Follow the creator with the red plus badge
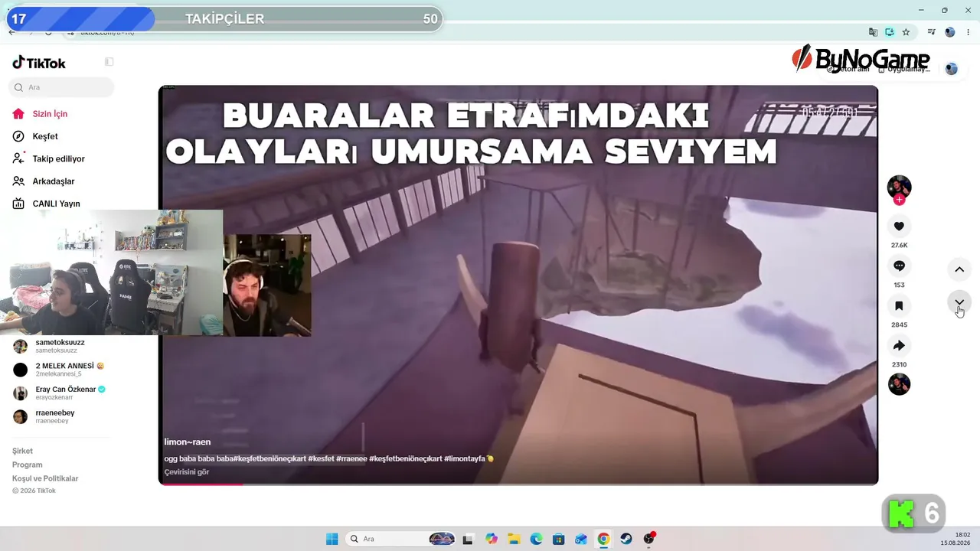This screenshot has height=551, width=980. 899,200
